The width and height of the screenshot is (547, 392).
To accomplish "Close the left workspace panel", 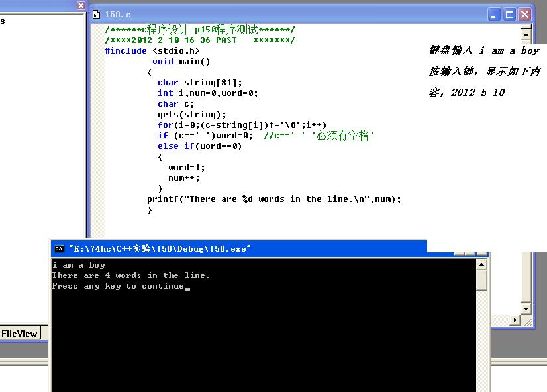I will (81, 5).
